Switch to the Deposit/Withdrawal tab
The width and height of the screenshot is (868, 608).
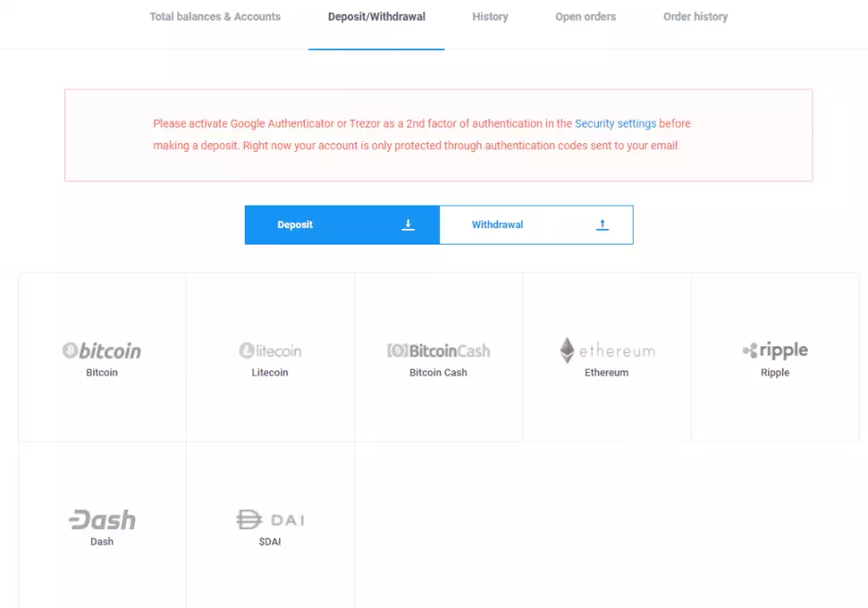pyautogui.click(x=376, y=16)
